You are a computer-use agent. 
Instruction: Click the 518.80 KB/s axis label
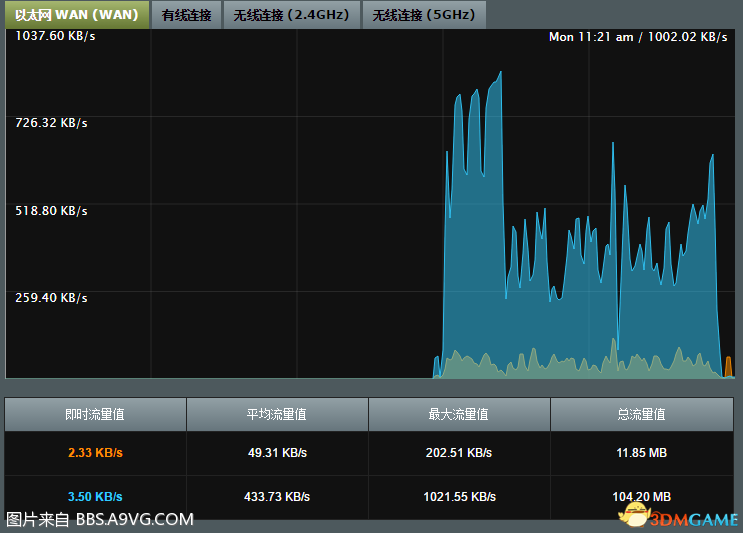click(51, 211)
